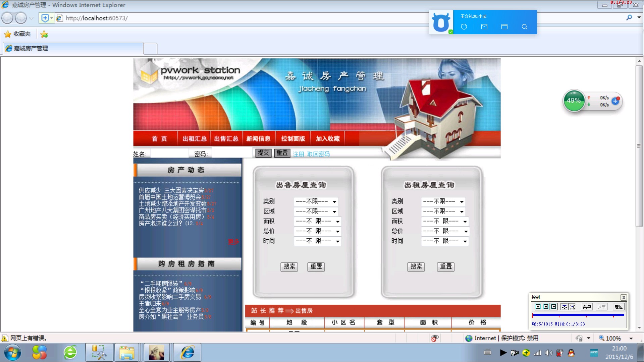Open Internet Explorer from the taskbar
The width and height of the screenshot is (644, 362).
pyautogui.click(x=187, y=353)
